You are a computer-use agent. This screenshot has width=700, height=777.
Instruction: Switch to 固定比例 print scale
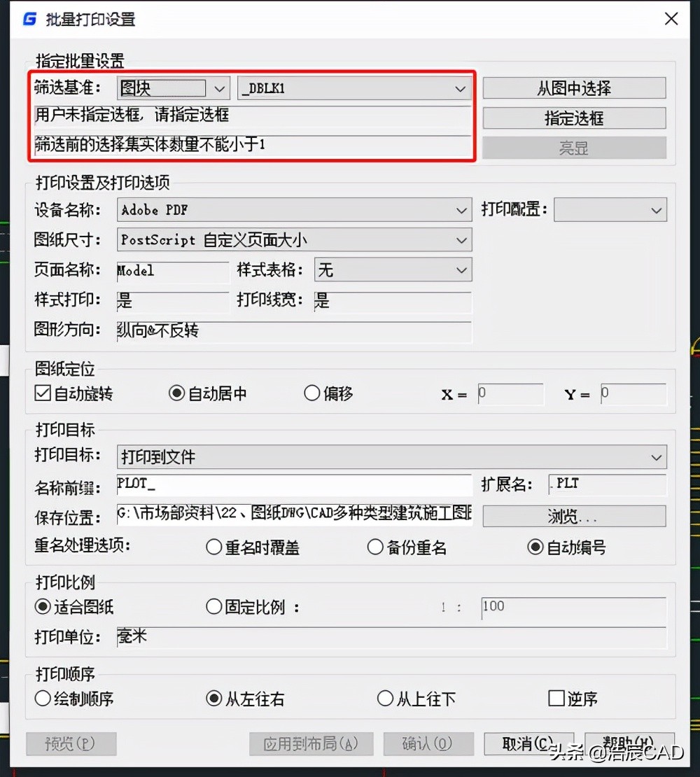pos(213,607)
